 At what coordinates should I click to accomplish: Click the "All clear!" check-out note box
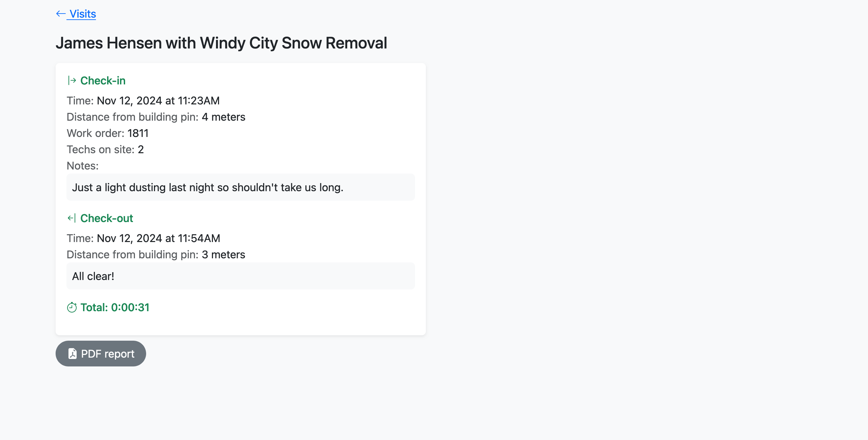pos(240,276)
